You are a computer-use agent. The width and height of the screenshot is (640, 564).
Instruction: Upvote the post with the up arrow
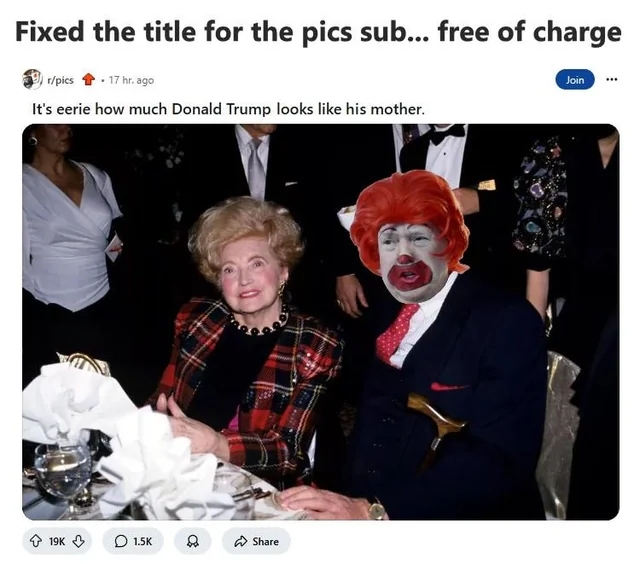(36, 541)
